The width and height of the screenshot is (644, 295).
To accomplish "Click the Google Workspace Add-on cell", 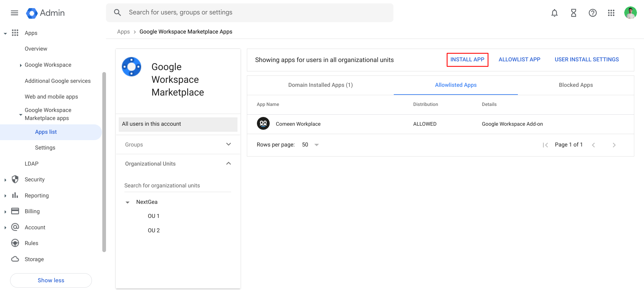I will click(x=512, y=124).
